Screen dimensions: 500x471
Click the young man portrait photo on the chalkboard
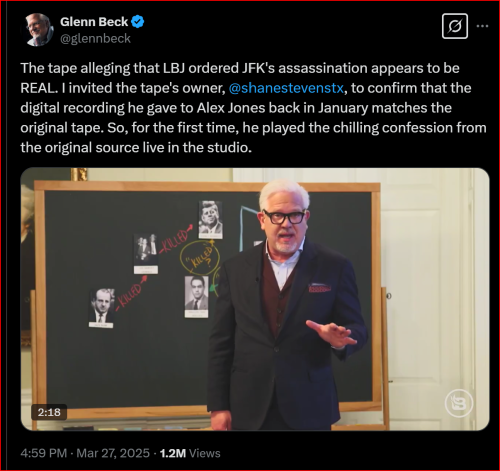point(196,296)
